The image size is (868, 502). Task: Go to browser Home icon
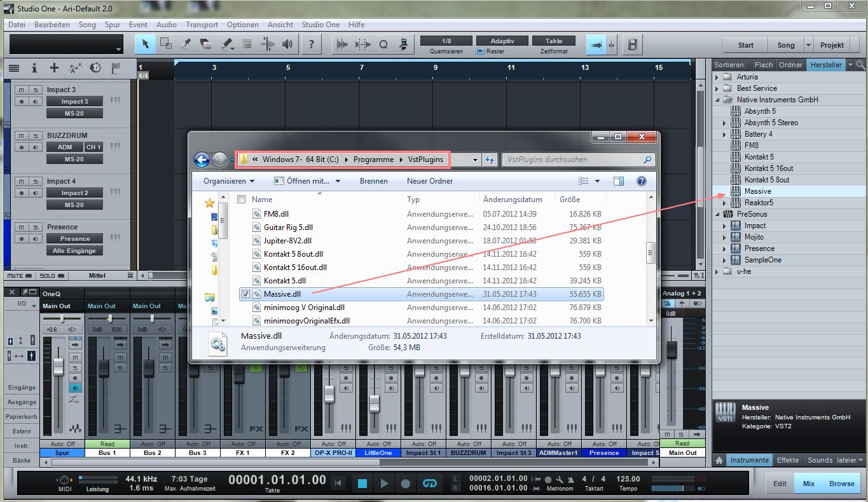click(x=719, y=460)
